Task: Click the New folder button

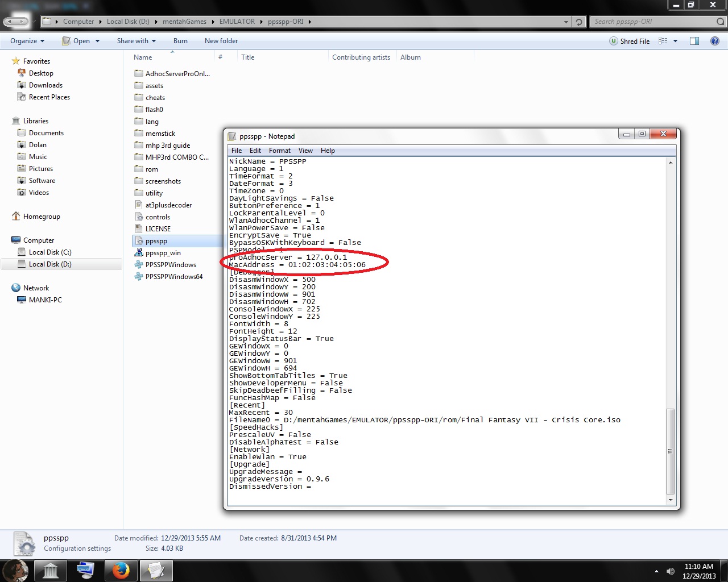Action: click(221, 41)
